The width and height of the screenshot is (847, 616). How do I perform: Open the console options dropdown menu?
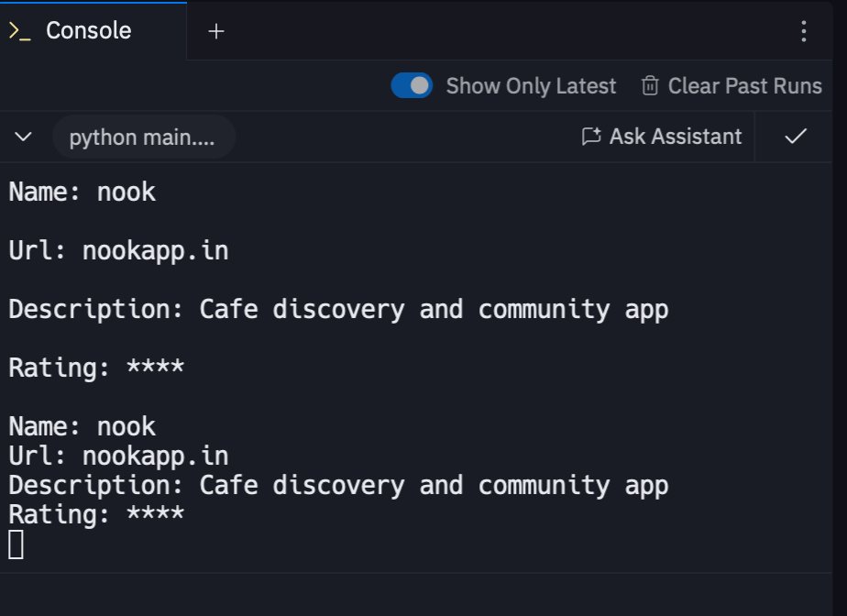point(803,30)
